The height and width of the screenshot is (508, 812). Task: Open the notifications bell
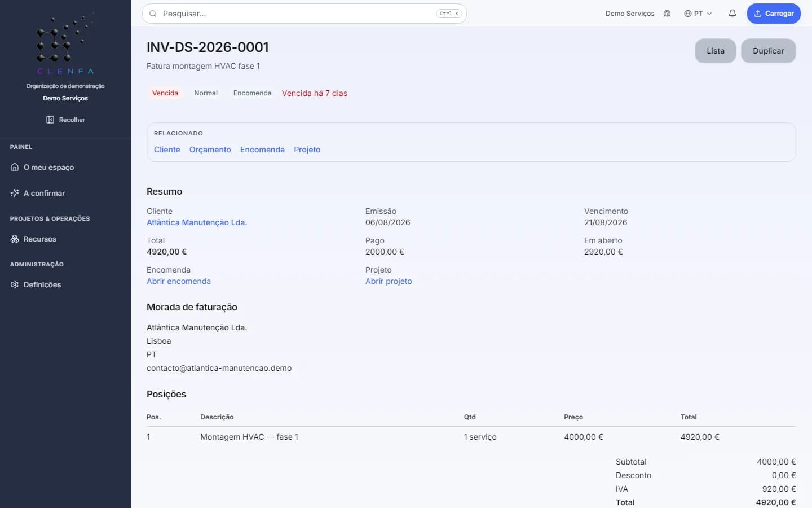pos(732,14)
